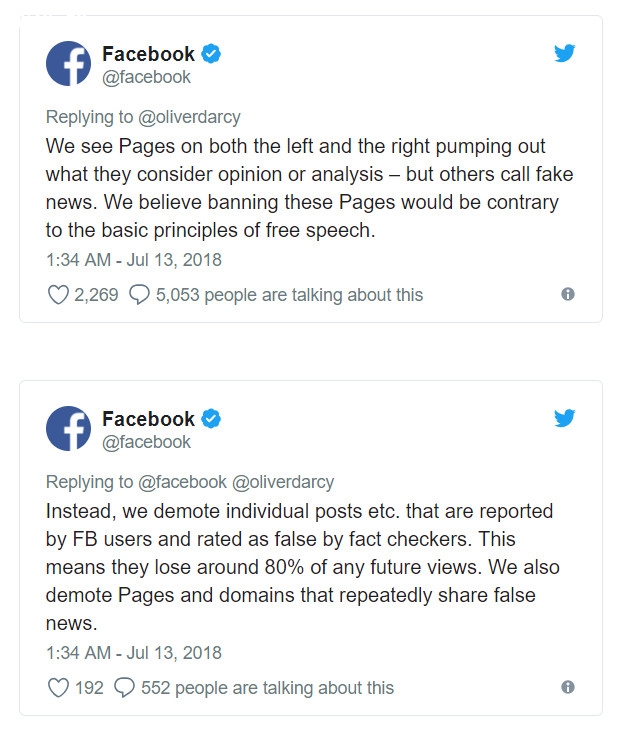Like the second tweet with heart icon
Image resolution: width=619 pixels, height=751 pixels.
(x=58, y=688)
